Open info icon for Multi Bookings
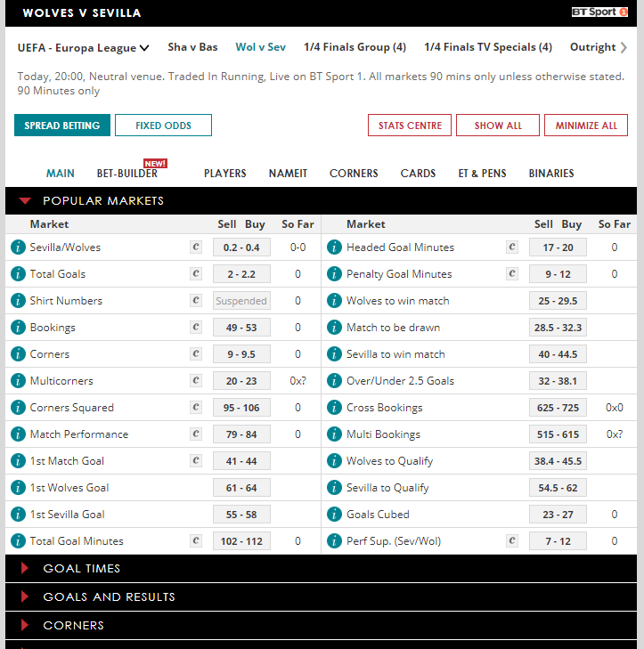 [x=334, y=434]
